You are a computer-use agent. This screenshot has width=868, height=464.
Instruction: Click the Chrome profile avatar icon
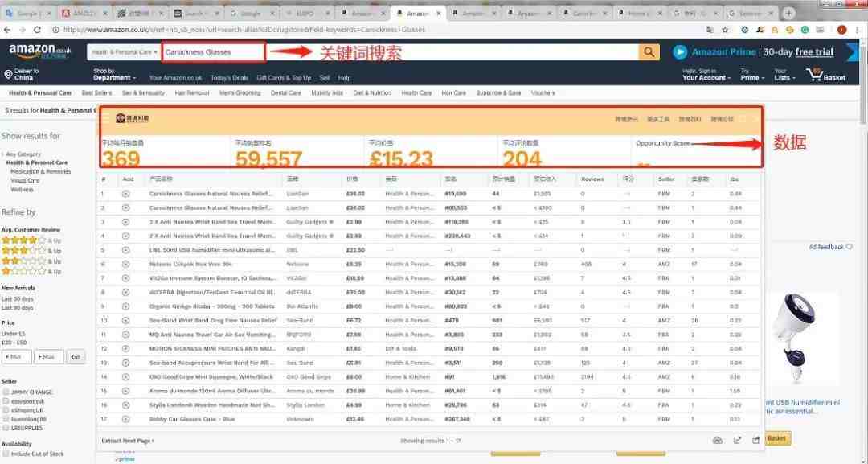click(842, 30)
